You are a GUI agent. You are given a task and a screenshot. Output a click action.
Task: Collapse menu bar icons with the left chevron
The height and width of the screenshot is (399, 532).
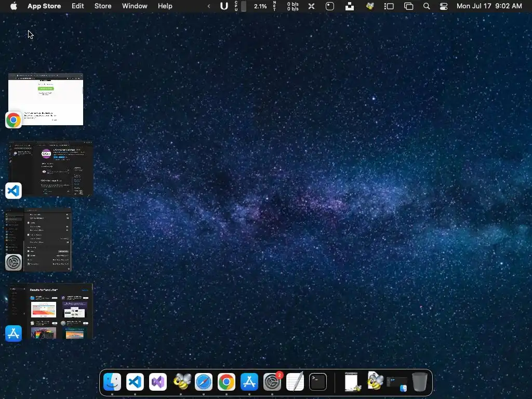pos(209,6)
